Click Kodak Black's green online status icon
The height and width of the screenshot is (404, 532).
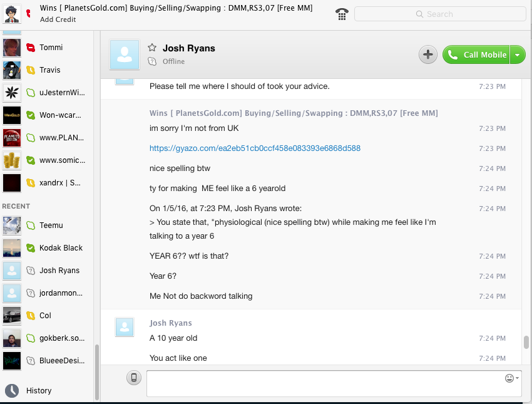click(31, 248)
